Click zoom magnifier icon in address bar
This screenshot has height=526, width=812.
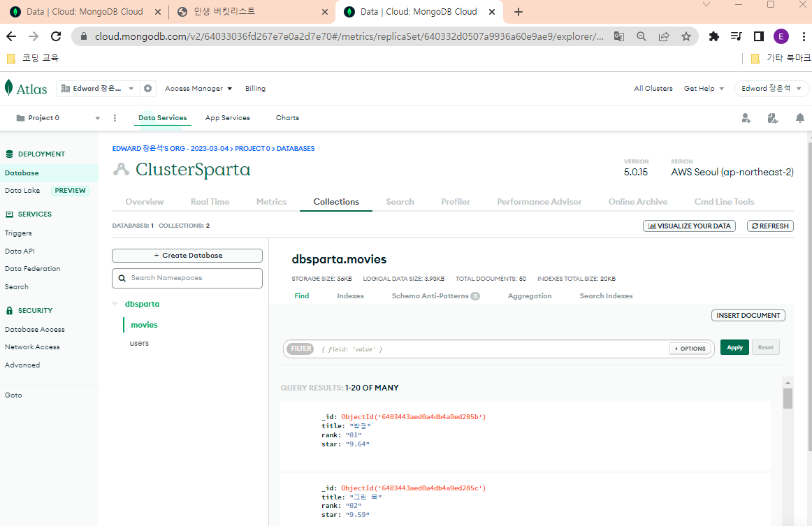point(641,36)
